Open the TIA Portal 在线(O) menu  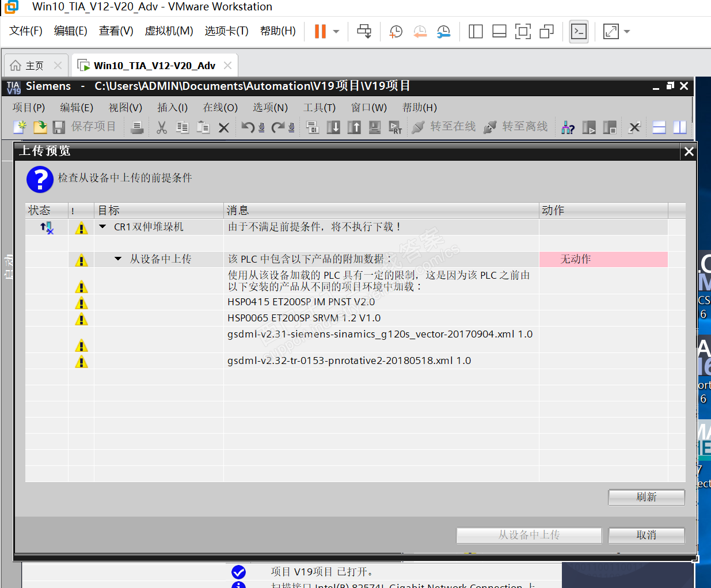pyautogui.click(x=220, y=108)
